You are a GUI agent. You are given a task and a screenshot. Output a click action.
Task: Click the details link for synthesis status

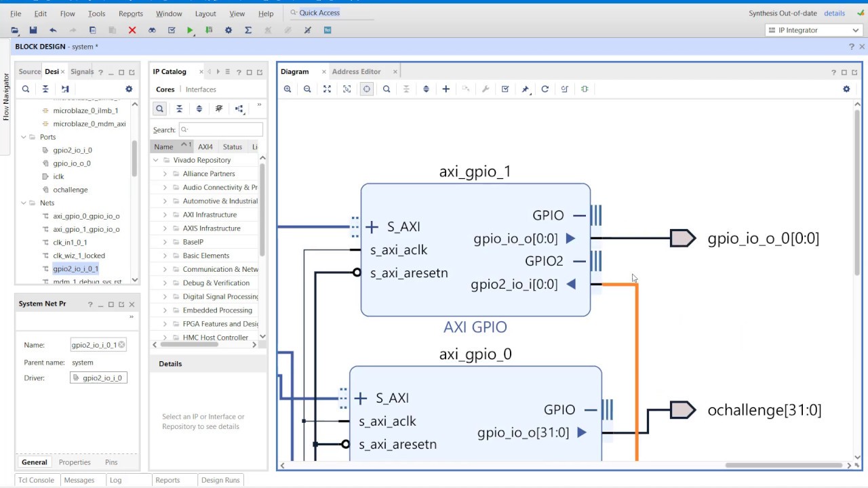coord(834,13)
